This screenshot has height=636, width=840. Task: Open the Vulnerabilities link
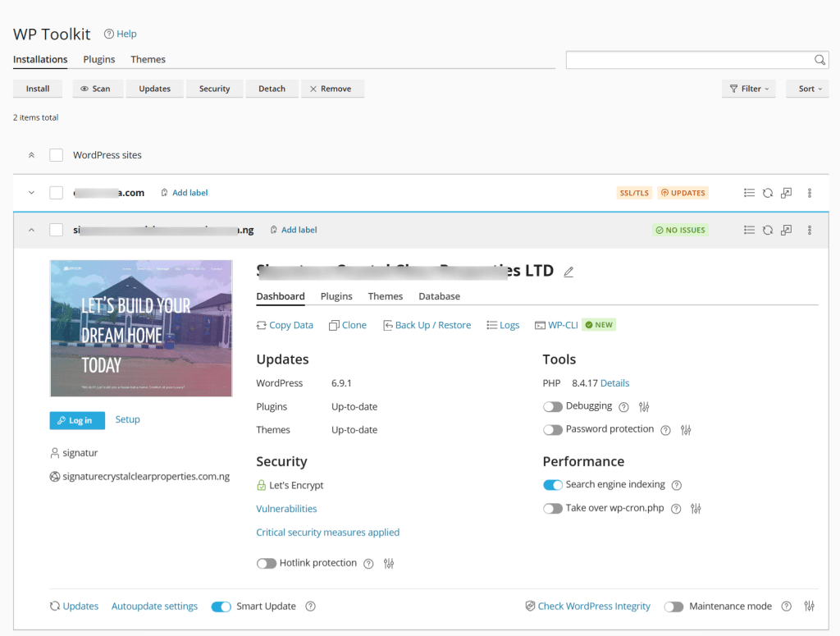coord(286,509)
